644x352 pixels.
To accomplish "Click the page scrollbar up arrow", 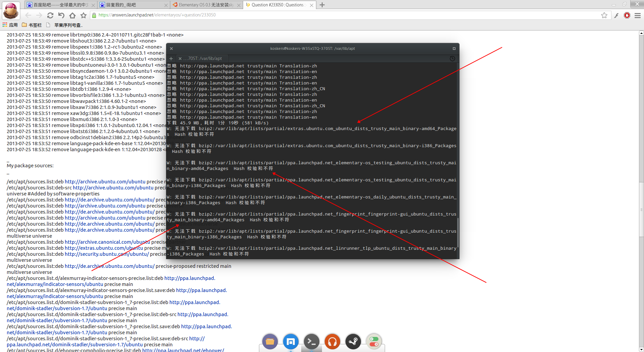I will (641, 33).
